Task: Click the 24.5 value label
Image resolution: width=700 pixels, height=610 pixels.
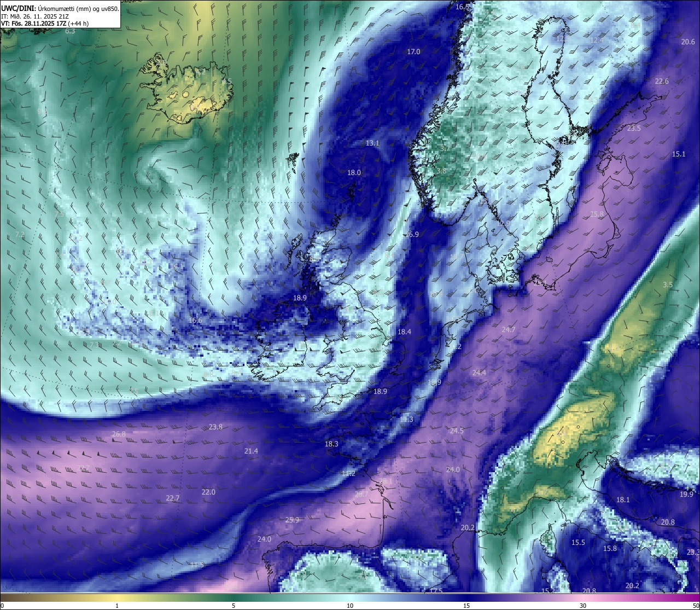Action: 457,431
